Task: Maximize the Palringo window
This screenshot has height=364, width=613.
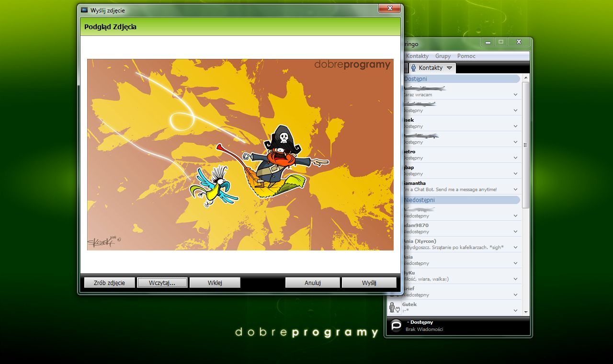Action: pyautogui.click(x=501, y=42)
